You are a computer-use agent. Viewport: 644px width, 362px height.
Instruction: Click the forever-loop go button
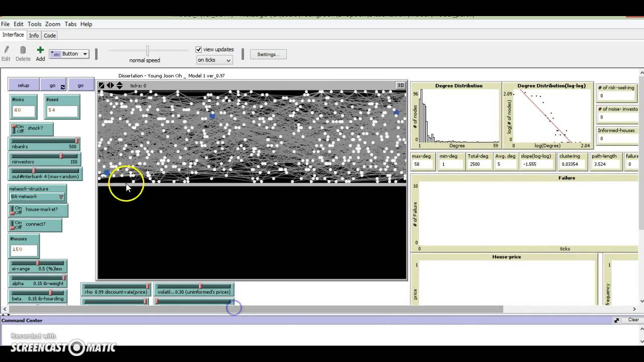coord(52,85)
